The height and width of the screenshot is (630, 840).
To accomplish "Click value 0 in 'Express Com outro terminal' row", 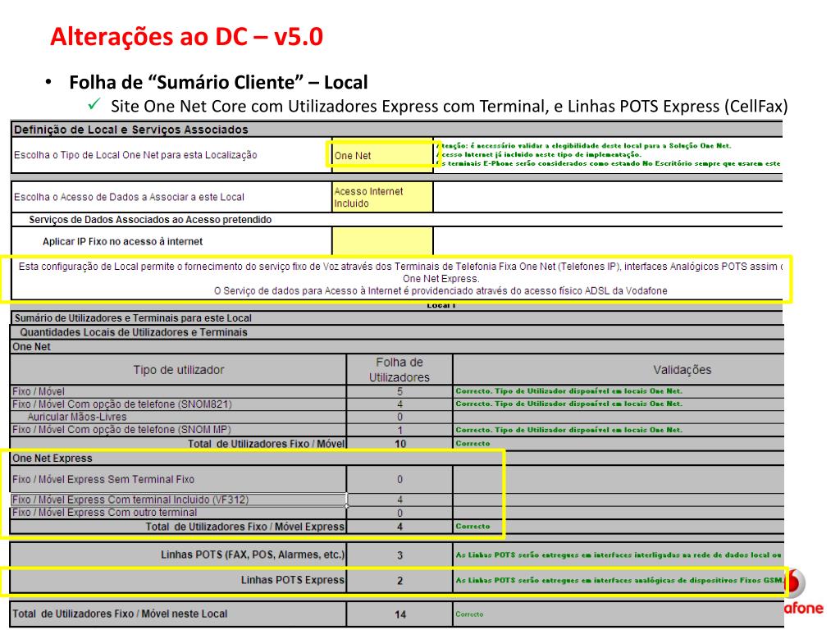I will (399, 514).
